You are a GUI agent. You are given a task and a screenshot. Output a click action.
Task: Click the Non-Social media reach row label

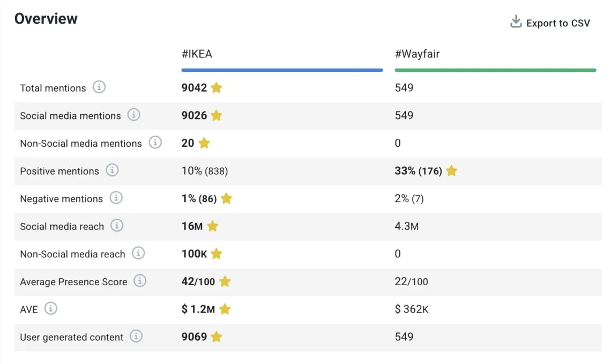click(x=72, y=254)
